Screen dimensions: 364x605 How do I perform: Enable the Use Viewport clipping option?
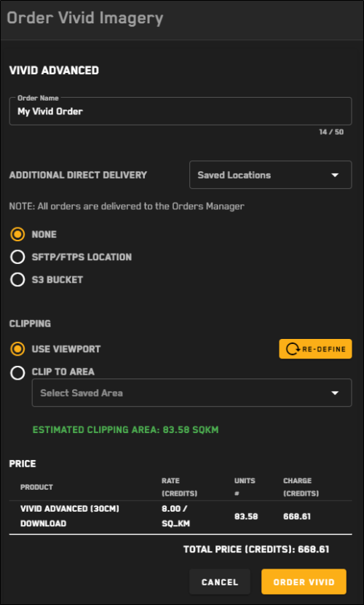click(x=17, y=349)
